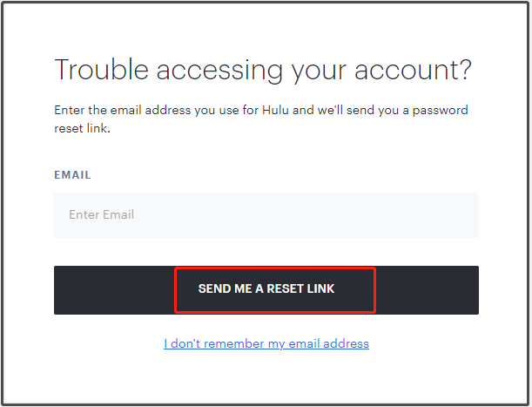Submit the password reset link request
The width and height of the screenshot is (532, 407).
click(x=266, y=290)
